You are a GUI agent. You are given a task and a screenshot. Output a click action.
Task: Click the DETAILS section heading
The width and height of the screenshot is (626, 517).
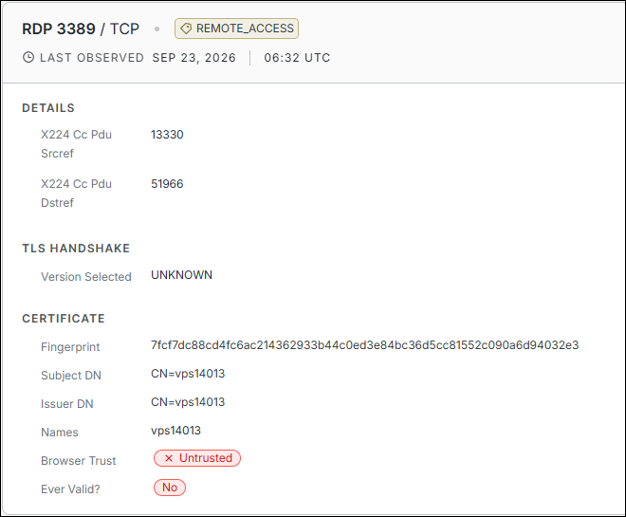(48, 108)
